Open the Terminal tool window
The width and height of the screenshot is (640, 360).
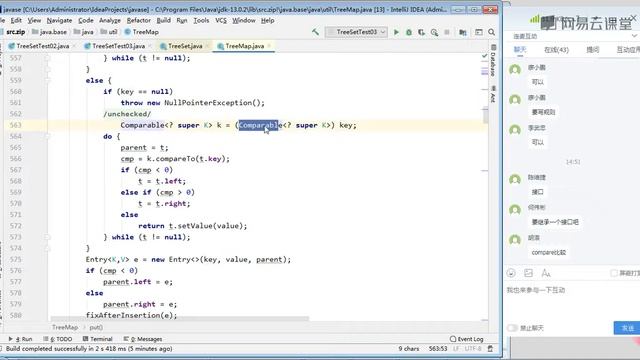coord(98,339)
